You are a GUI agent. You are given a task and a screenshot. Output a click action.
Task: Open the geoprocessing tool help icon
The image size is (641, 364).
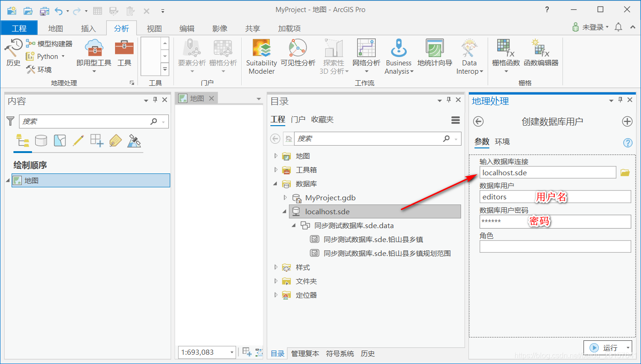[x=628, y=143]
